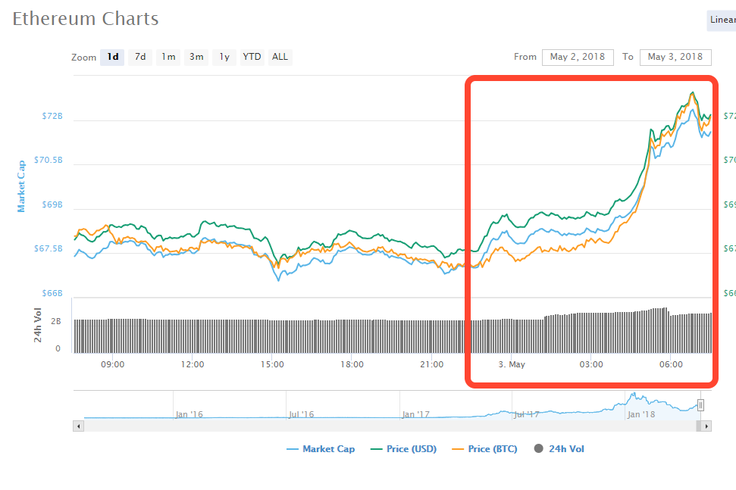Select the YTD zoom range
736x490 pixels.
252,57
